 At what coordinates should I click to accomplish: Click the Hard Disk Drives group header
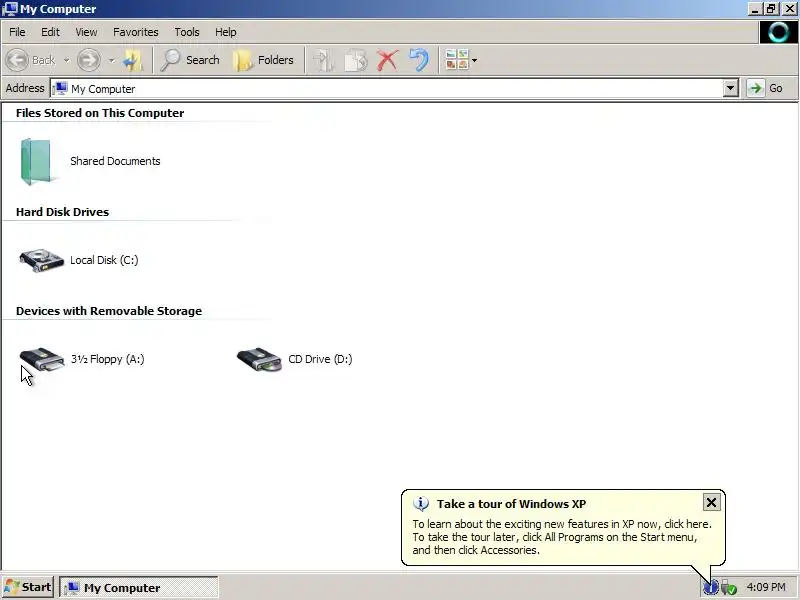62,212
